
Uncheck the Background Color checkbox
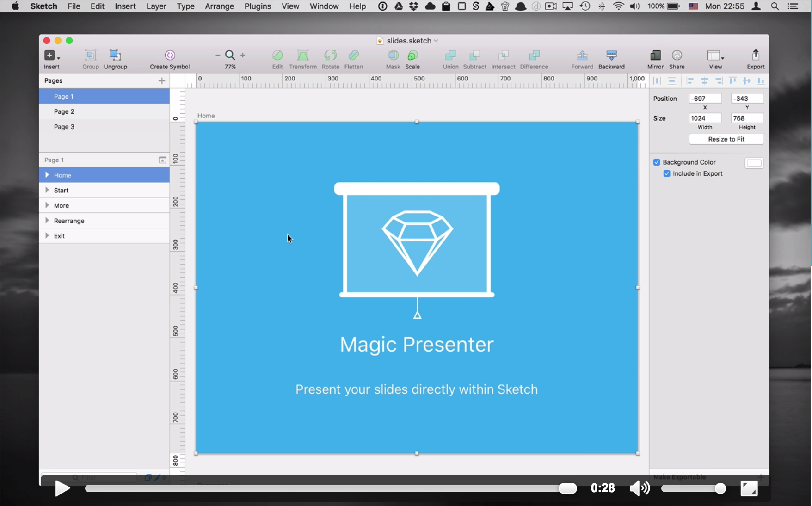pos(657,162)
